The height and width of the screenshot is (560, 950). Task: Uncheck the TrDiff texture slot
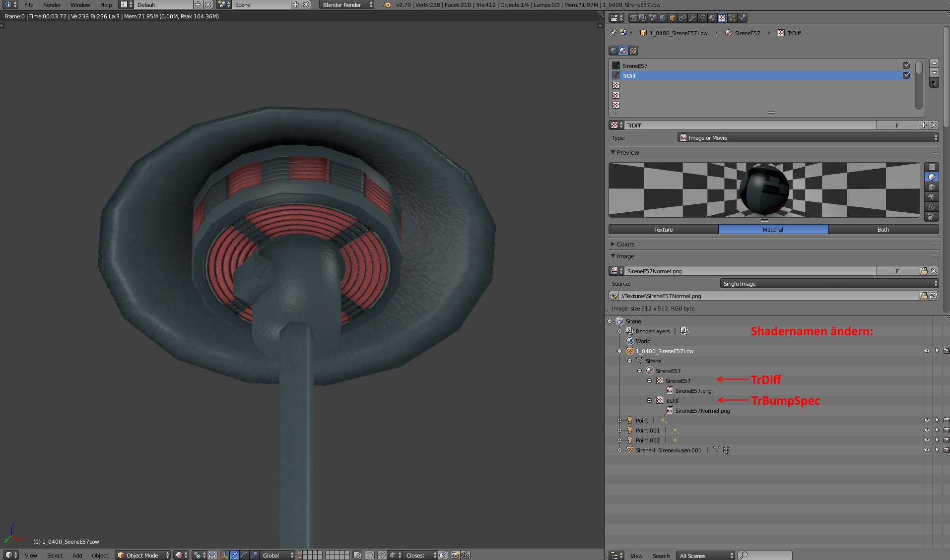click(x=906, y=75)
